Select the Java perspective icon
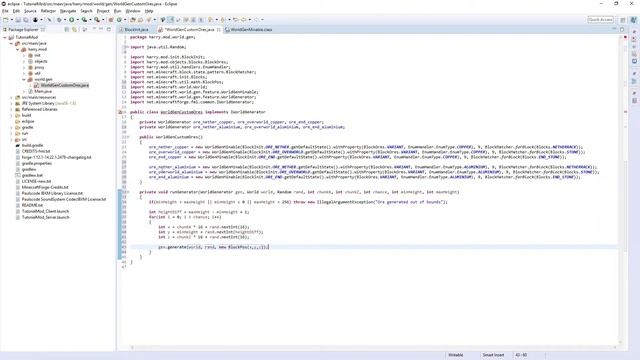The image size is (640, 360). [x=633, y=20]
